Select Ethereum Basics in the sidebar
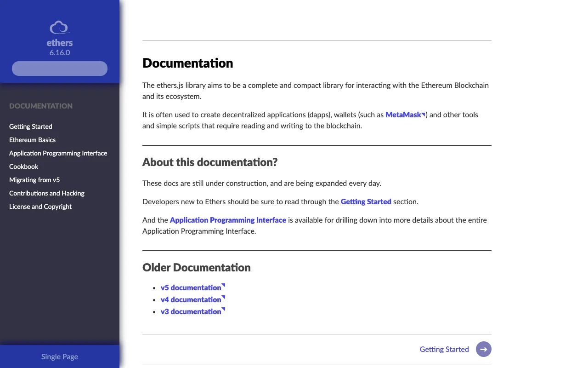 pos(32,140)
